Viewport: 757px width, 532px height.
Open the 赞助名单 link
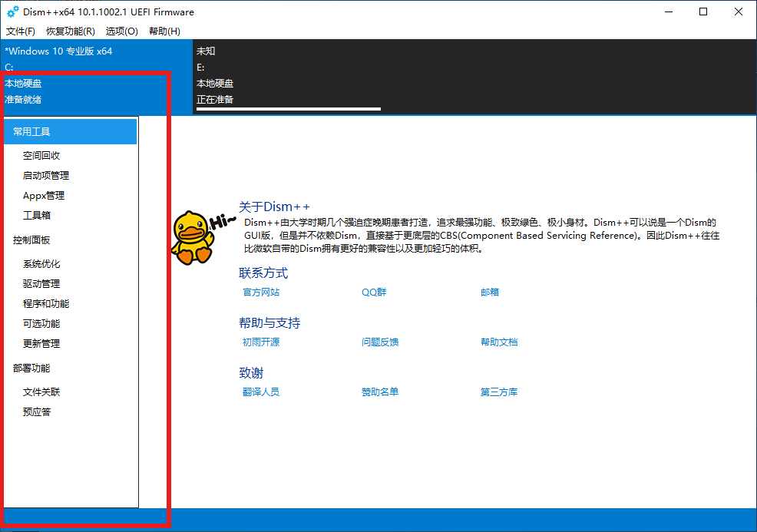381,392
